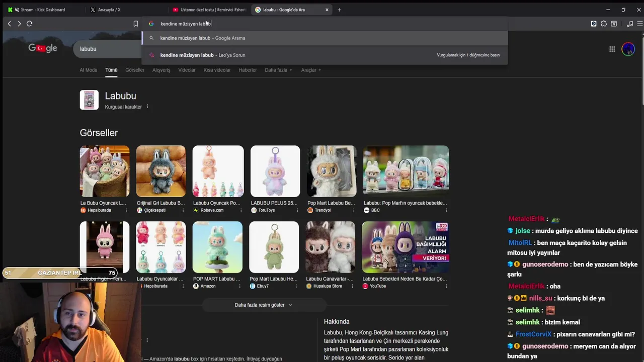This screenshot has height=362, width=644.
Task: Open the Görseller section heading
Action: click(x=99, y=133)
